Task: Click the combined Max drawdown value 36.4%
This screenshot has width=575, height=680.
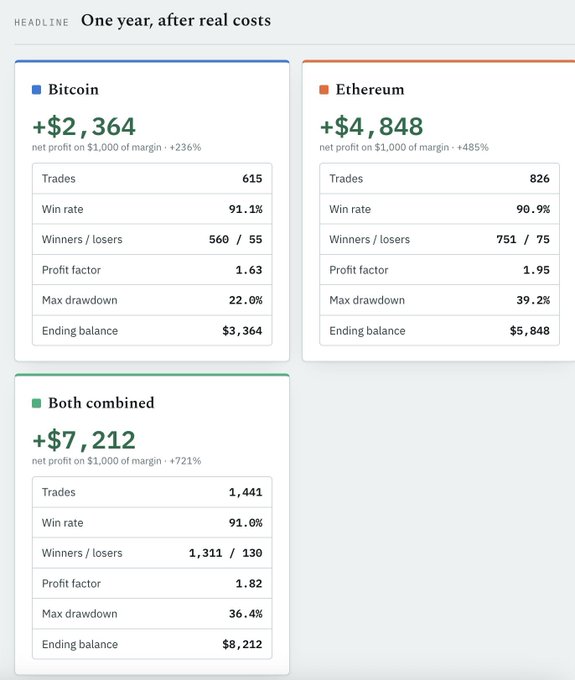Action: [x=246, y=614]
